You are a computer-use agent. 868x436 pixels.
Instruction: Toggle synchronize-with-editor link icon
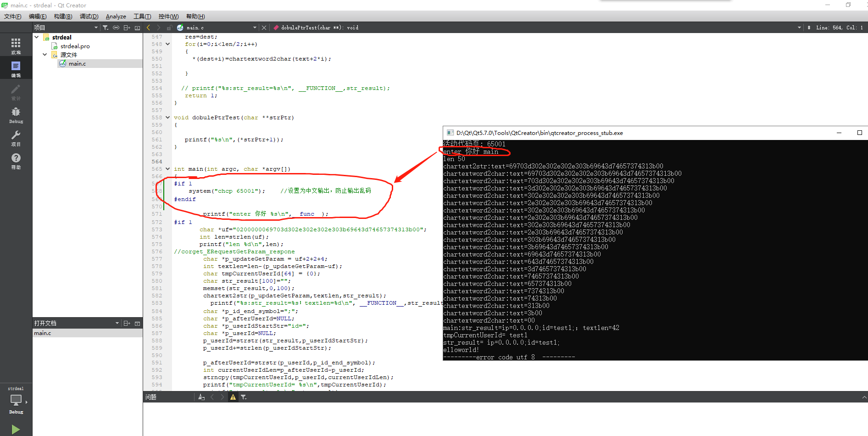[116, 27]
